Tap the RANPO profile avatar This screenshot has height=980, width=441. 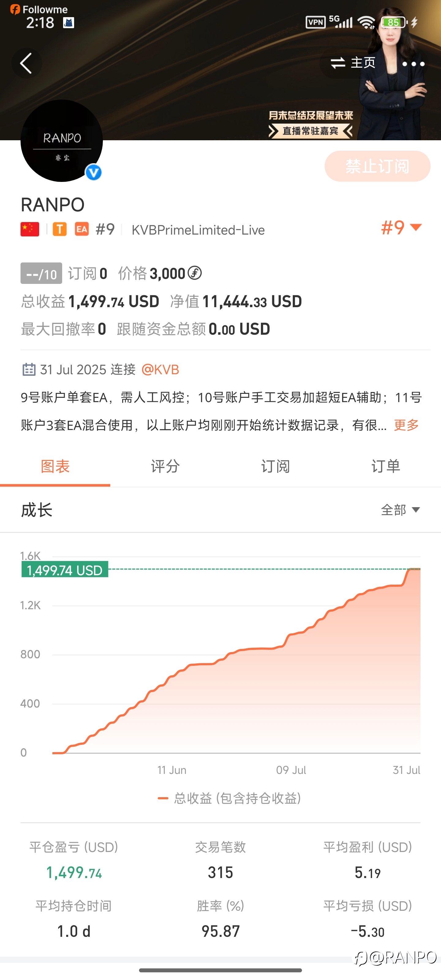pyautogui.click(x=62, y=141)
